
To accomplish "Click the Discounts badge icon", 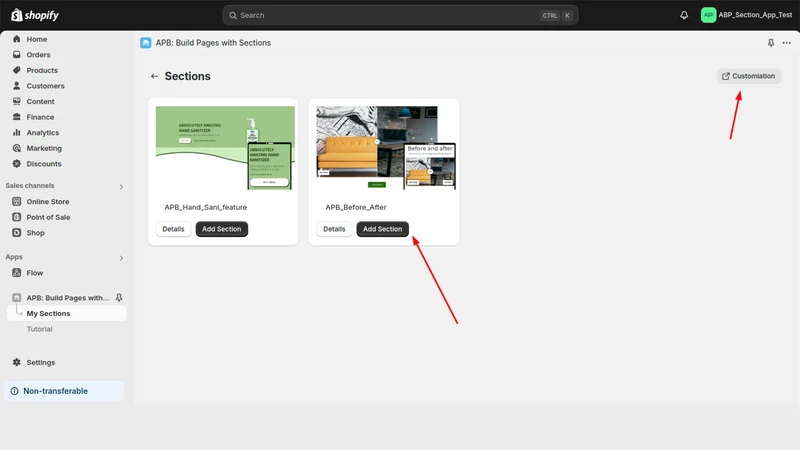I will click(x=16, y=163).
